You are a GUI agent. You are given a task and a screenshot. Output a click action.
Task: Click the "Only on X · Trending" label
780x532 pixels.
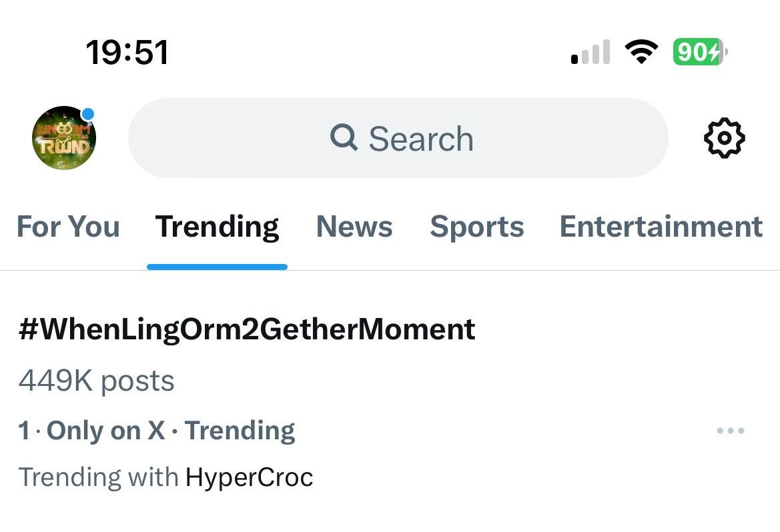click(171, 431)
